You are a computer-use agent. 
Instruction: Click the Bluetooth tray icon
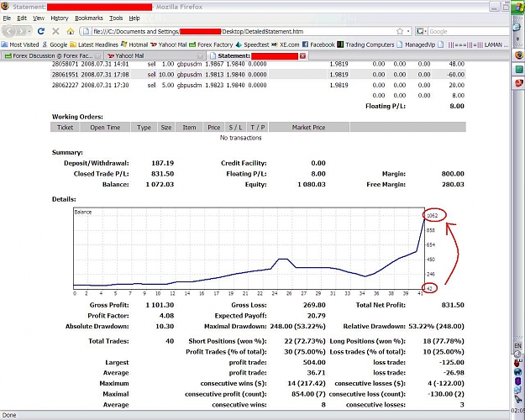tap(517, 381)
